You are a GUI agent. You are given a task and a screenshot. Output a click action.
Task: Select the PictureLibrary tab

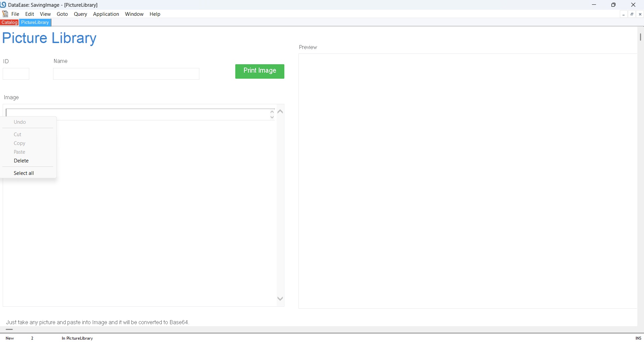35,23
